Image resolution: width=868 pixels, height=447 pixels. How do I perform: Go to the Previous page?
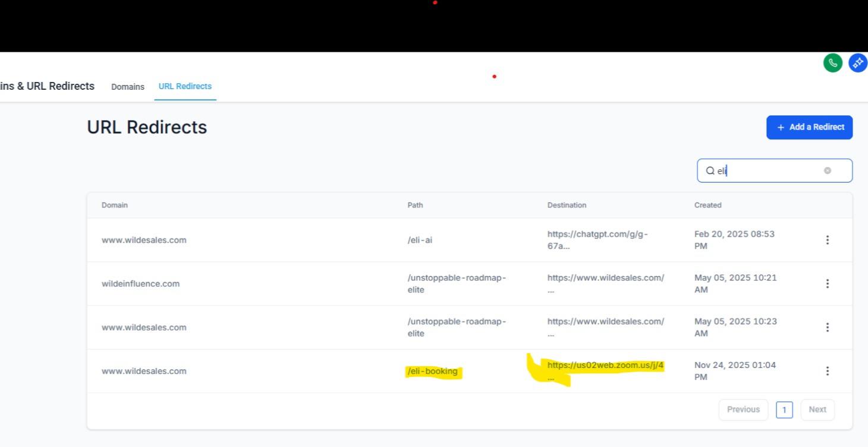(x=743, y=410)
